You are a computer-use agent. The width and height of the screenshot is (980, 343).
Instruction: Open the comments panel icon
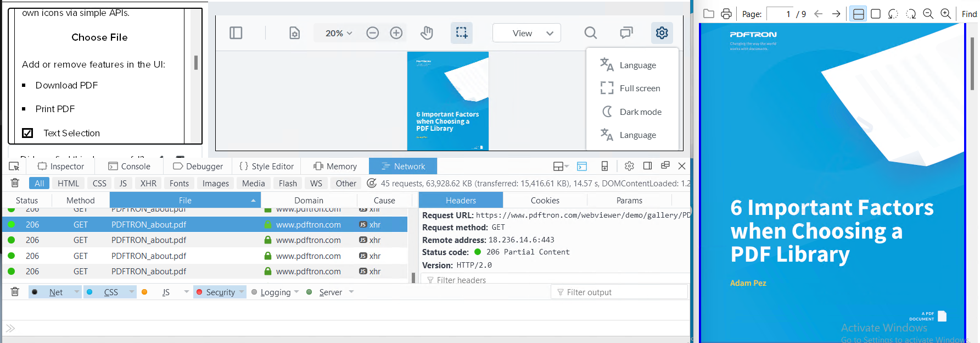(x=626, y=33)
